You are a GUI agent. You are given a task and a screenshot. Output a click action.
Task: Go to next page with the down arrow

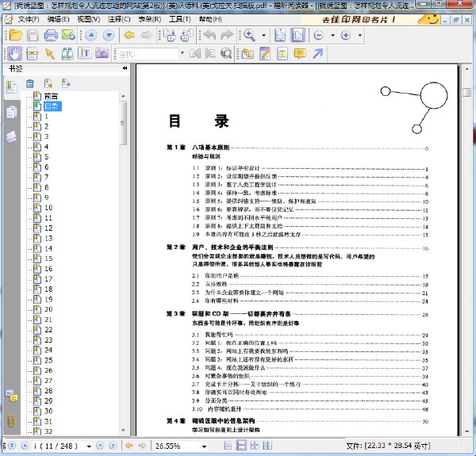109,35
